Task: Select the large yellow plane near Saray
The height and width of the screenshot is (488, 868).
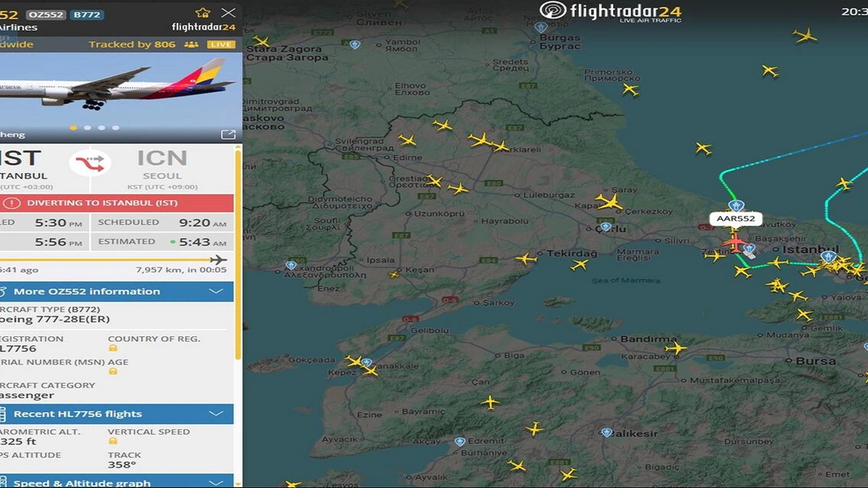Action: [609, 201]
